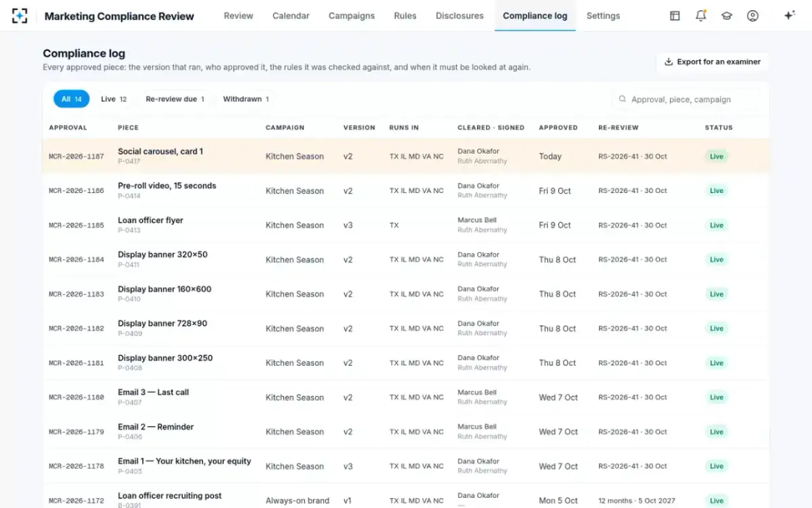Image resolution: width=812 pixels, height=508 pixels.
Task: Open the AI sparkle assistant
Action: [x=789, y=16]
